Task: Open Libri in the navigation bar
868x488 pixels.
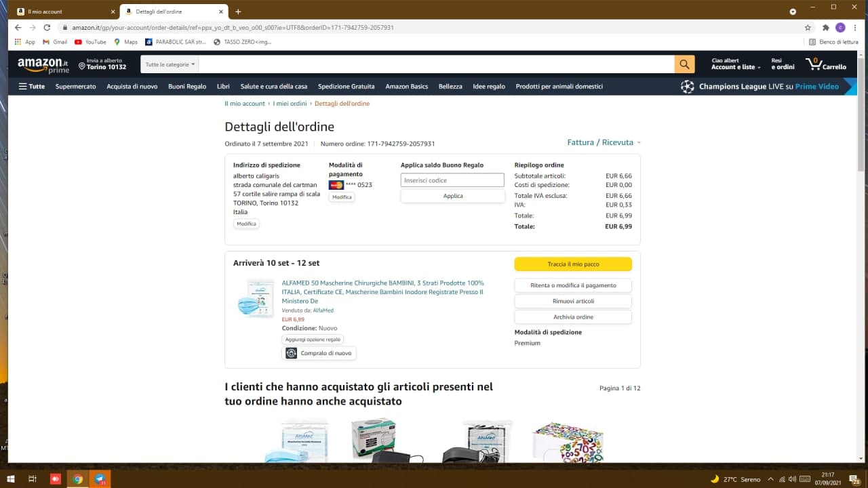Action: (x=223, y=87)
